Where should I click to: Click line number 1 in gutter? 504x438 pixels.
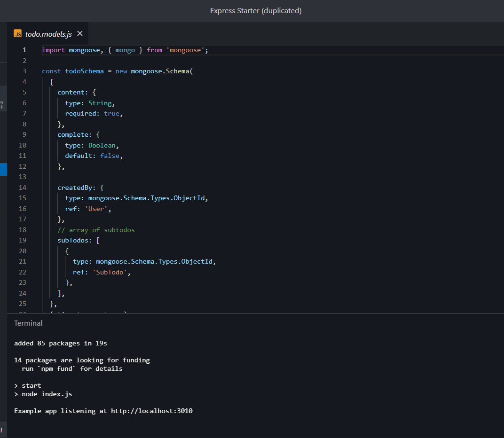24,50
